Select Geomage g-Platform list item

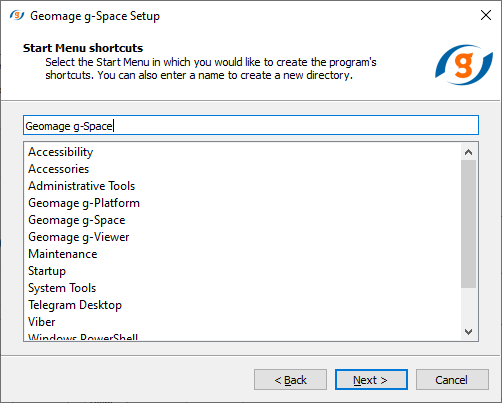84,203
